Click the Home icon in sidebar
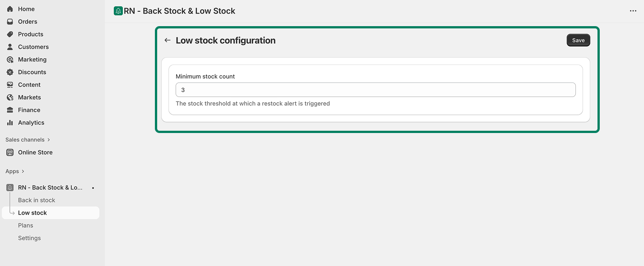The height and width of the screenshot is (266, 644). pos(10,9)
